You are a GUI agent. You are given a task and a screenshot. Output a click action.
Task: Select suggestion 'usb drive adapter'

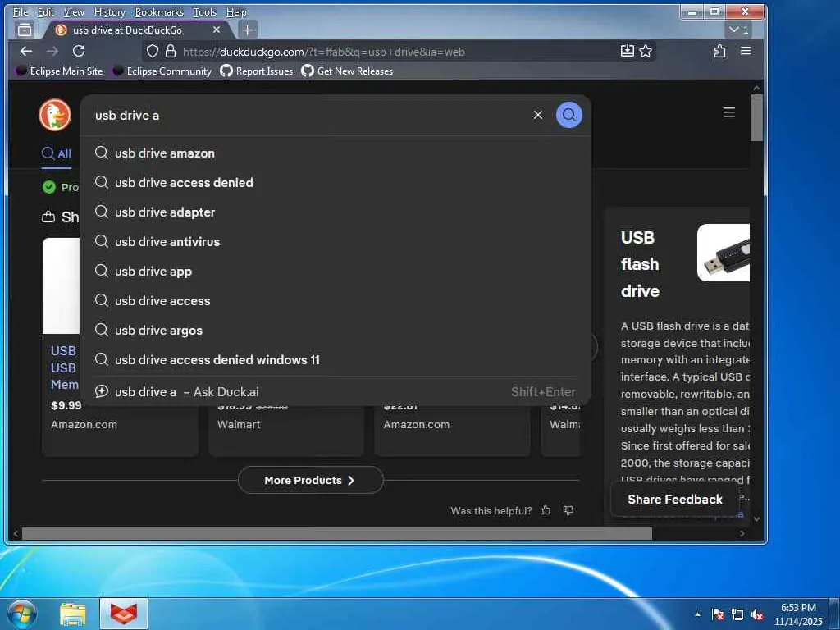(336, 212)
